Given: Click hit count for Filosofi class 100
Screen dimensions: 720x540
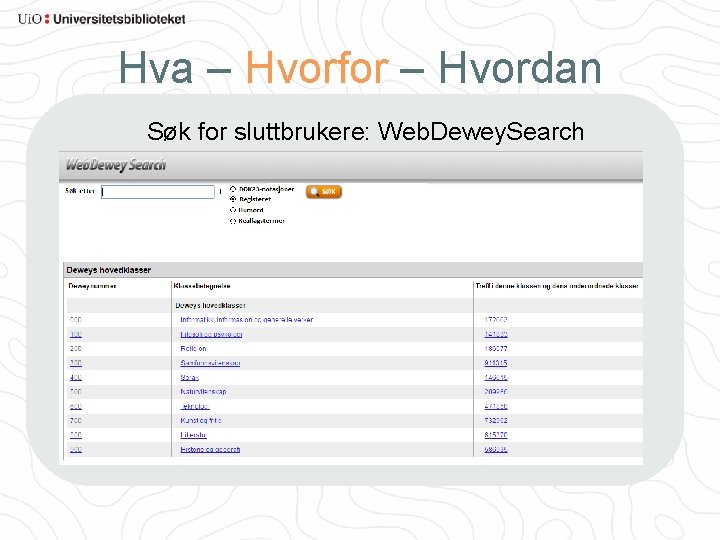Looking at the screenshot, I should (x=496, y=334).
